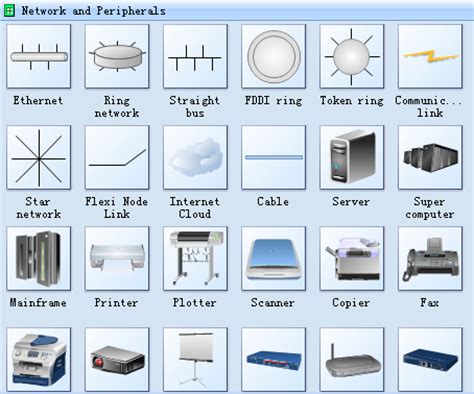This screenshot has height=394, width=474.
Task: Choose the Star network shape
Action: click(39, 158)
